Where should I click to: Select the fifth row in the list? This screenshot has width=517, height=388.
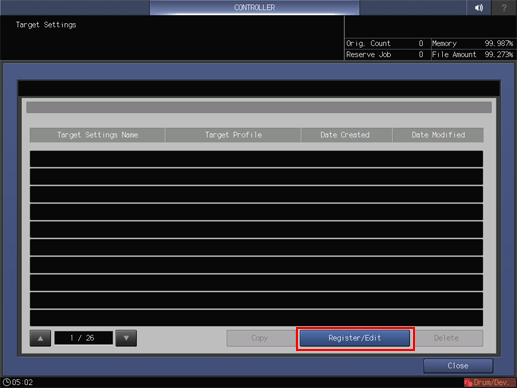point(256,230)
